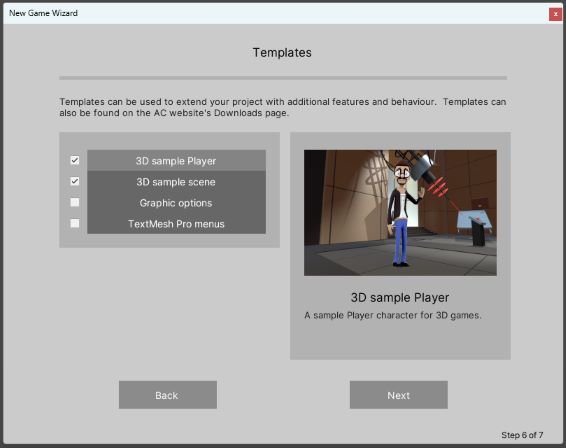Click the sample Player character description text
Viewport: 566px width, 448px height.
[393, 315]
